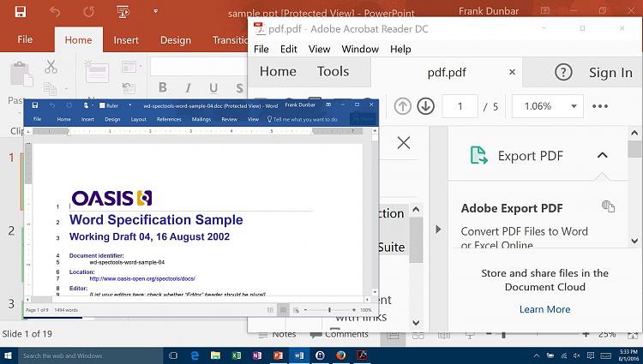Click the document language globe icon in Adobe Export PDF
Image resolution: width=643 pixels, height=364 pixels.
coord(608,206)
